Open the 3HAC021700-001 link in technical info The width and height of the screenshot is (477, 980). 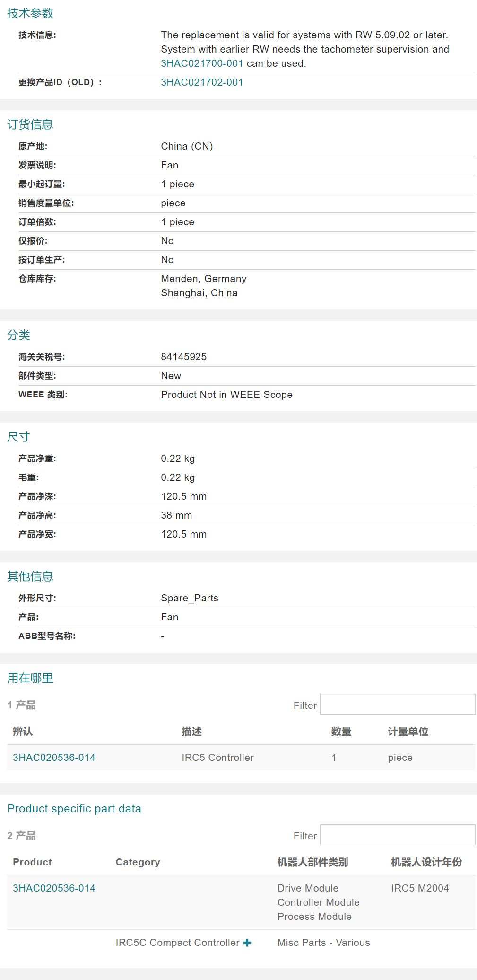pos(202,63)
